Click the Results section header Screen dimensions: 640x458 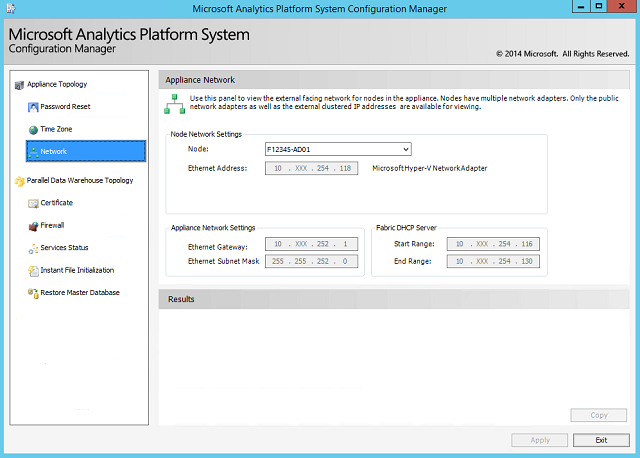click(394, 299)
